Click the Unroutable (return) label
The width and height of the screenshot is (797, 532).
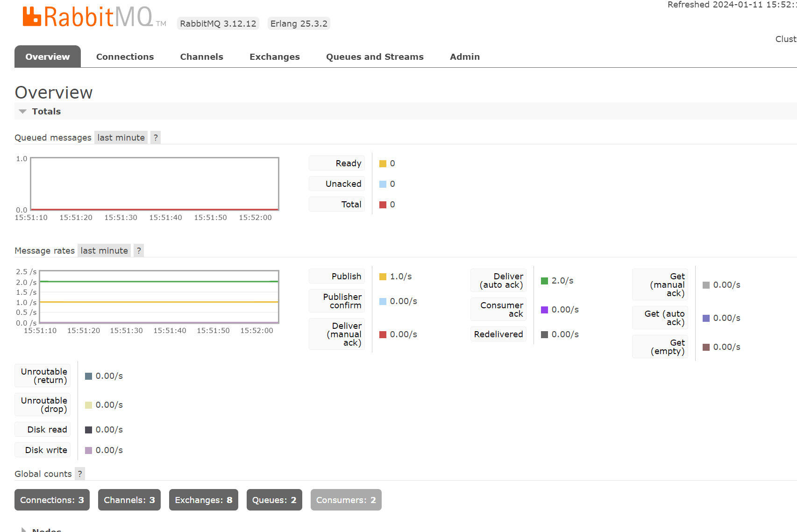click(43, 376)
